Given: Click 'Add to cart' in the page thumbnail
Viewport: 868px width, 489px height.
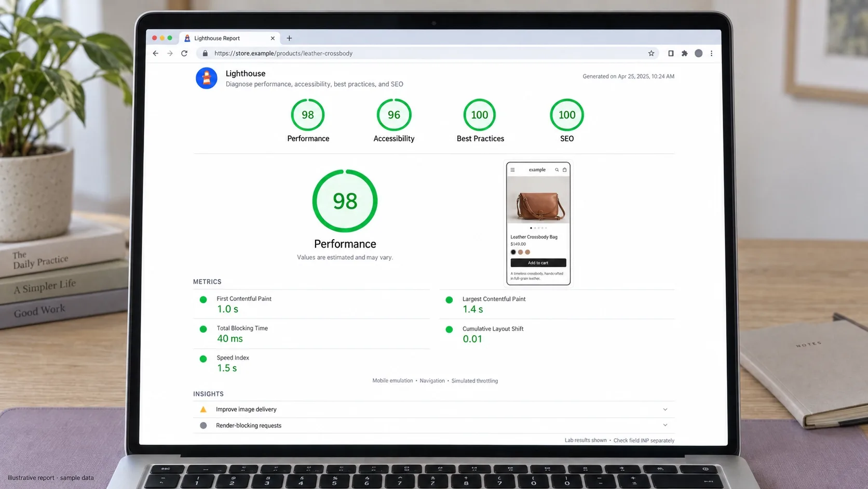Looking at the screenshot, I should [538, 263].
